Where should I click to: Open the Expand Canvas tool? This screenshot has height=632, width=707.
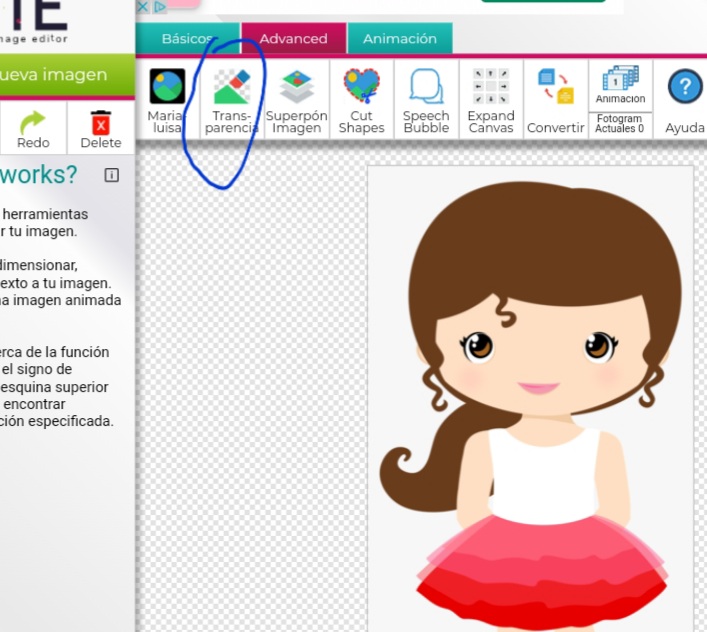click(491, 99)
